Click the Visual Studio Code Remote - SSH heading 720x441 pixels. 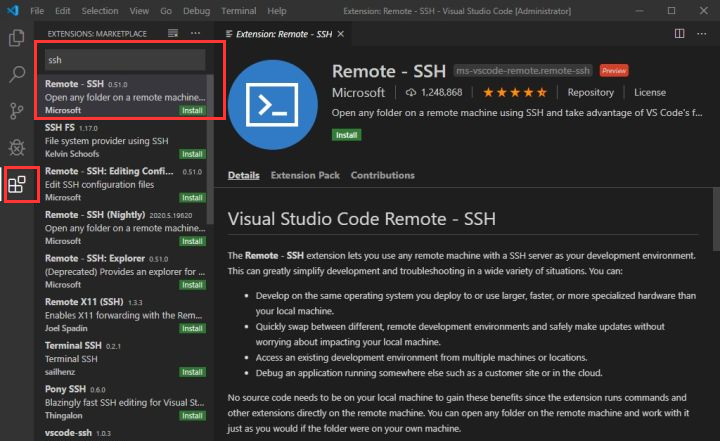(x=361, y=219)
